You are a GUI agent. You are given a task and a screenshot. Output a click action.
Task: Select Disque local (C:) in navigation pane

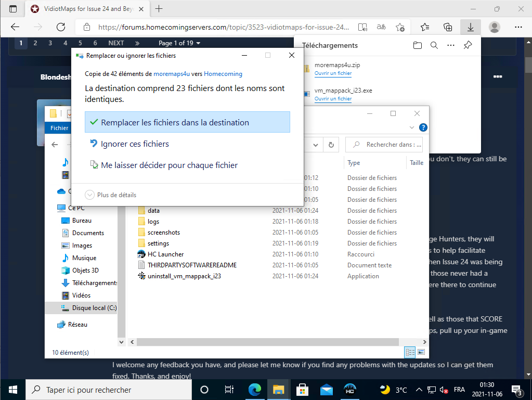(x=94, y=308)
